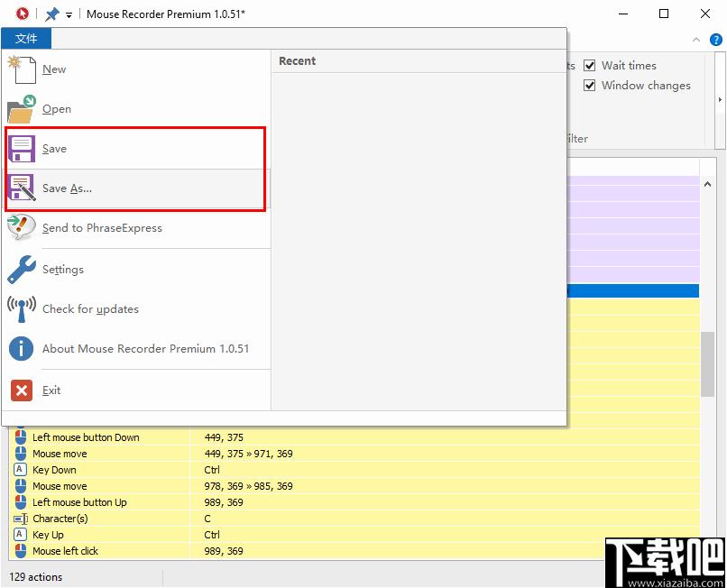The width and height of the screenshot is (727, 588).
Task: Click value C in Character(s) row
Action: click(x=207, y=519)
